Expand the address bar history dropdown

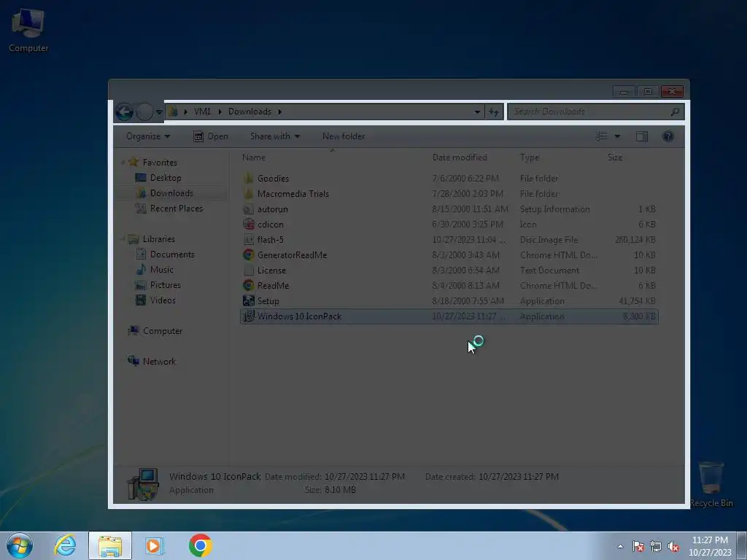point(477,112)
